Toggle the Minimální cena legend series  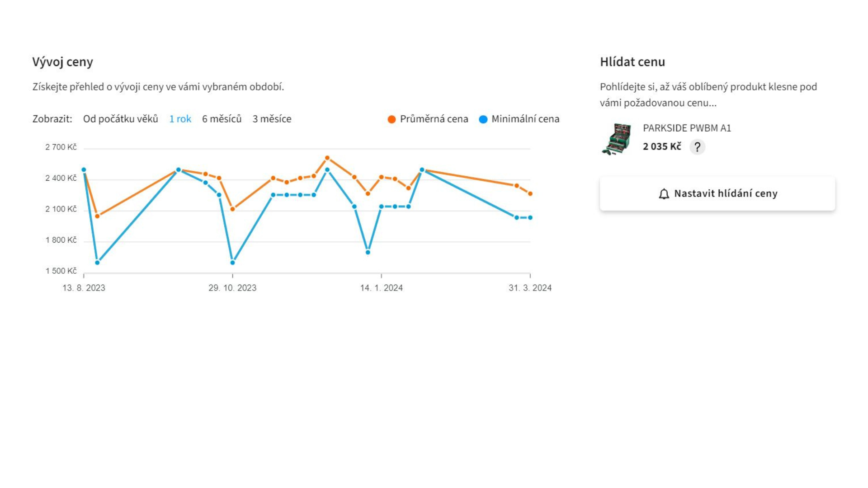pos(525,119)
